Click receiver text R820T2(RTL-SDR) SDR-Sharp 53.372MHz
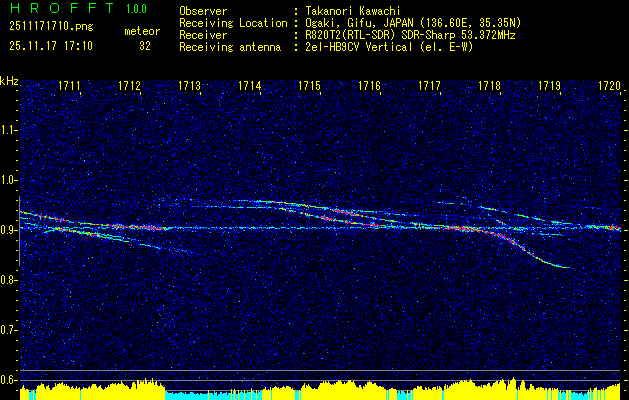 (410, 35)
